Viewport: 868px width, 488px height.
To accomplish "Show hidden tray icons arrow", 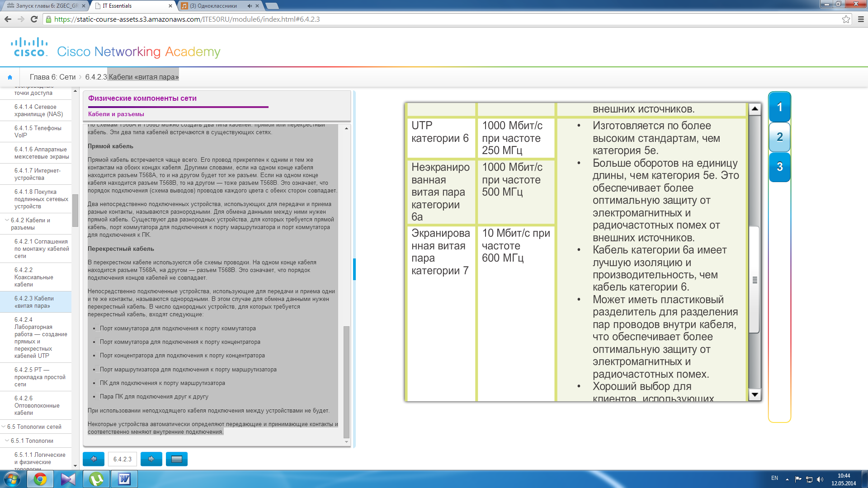I will click(x=787, y=479).
